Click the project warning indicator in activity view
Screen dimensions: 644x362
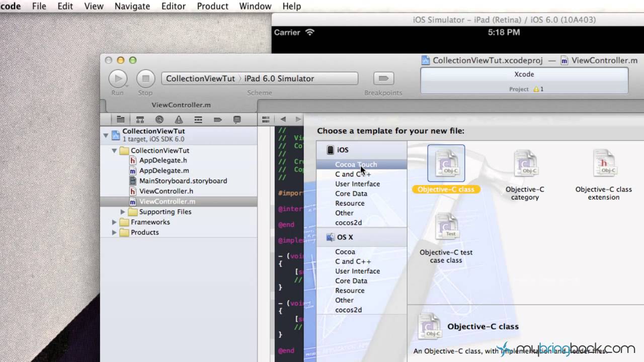[x=538, y=89]
